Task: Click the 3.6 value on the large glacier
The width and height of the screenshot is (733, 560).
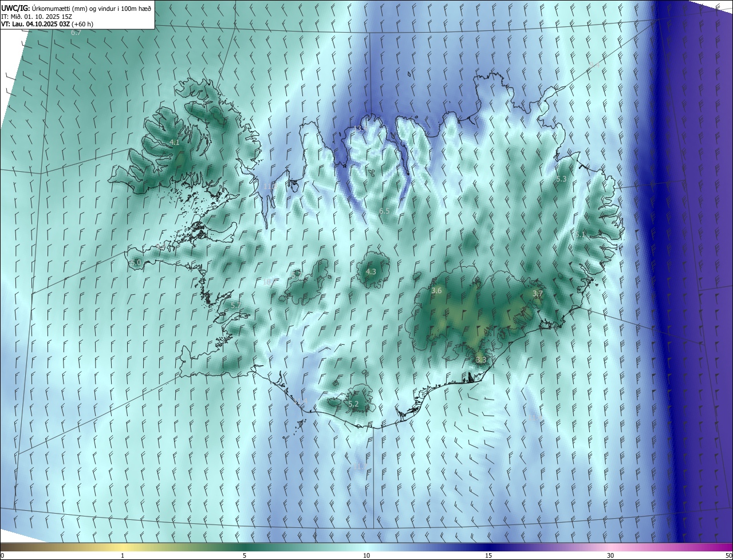Action: [436, 291]
